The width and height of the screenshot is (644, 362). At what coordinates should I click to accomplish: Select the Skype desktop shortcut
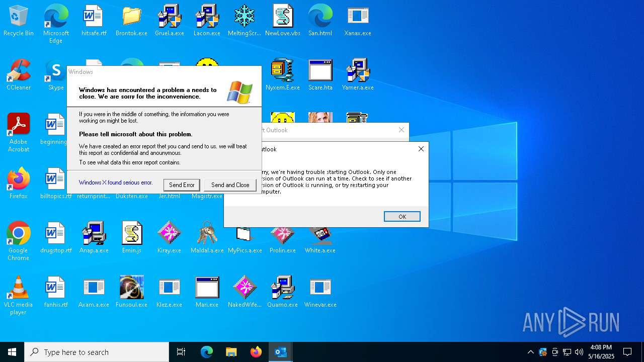pyautogui.click(x=56, y=75)
